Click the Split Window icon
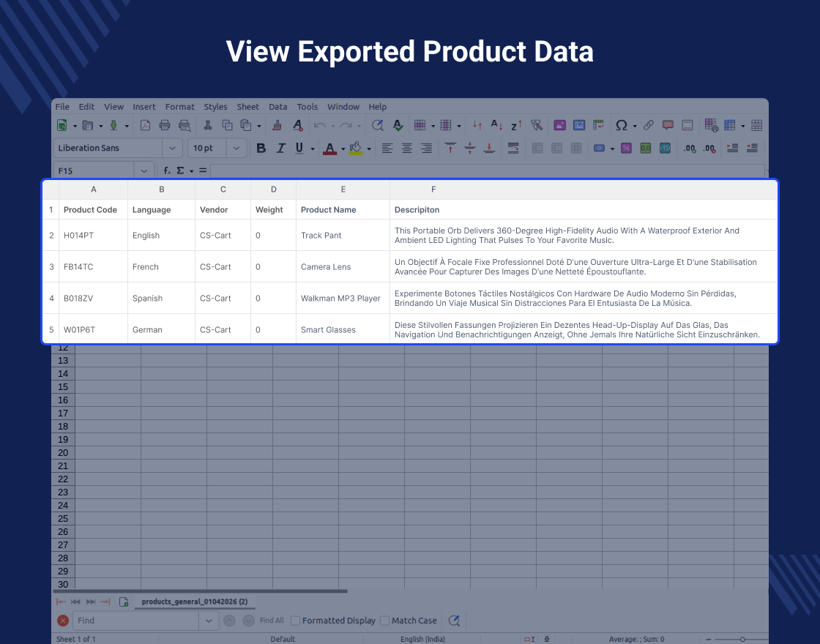This screenshot has height=644, width=820. [x=756, y=125]
